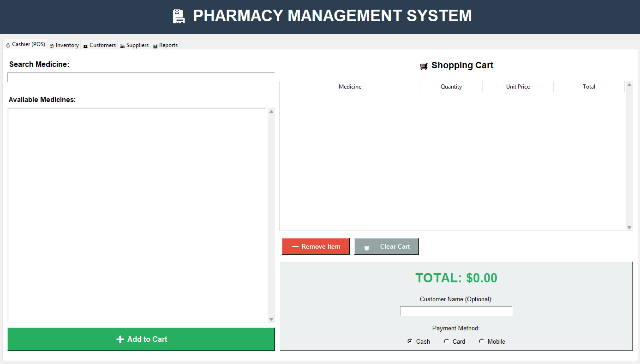Click shopping cart table scroll down arrow

629,227
